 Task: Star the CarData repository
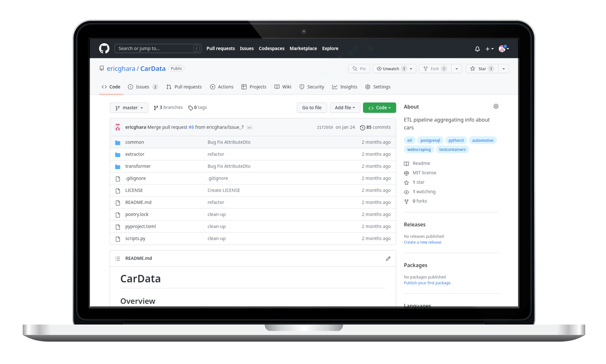tap(482, 69)
